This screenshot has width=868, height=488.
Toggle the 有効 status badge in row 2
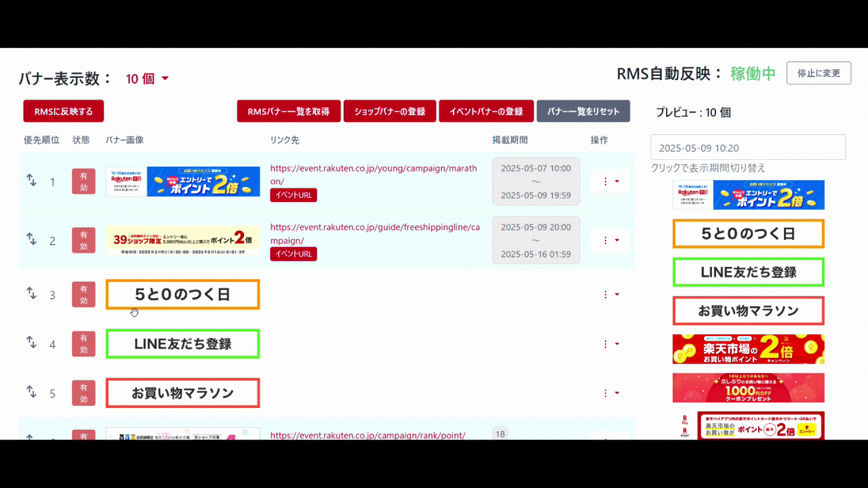coord(83,240)
